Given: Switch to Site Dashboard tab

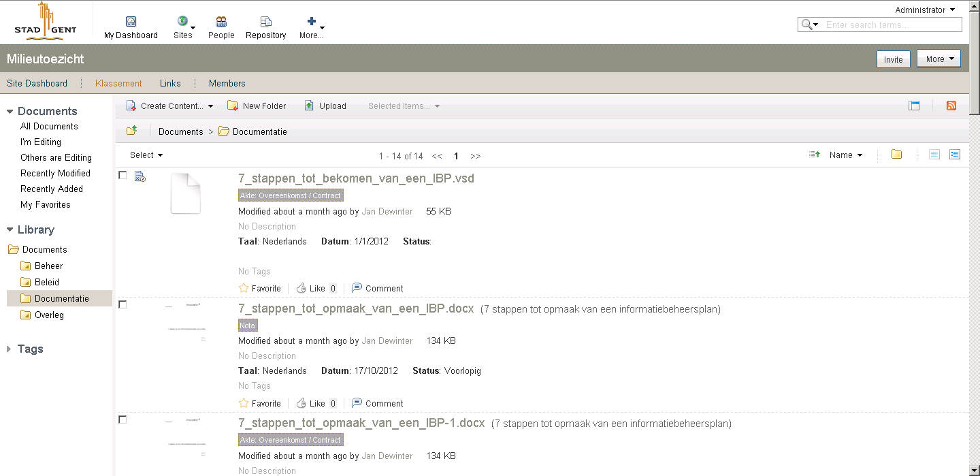Looking at the screenshot, I should point(37,83).
